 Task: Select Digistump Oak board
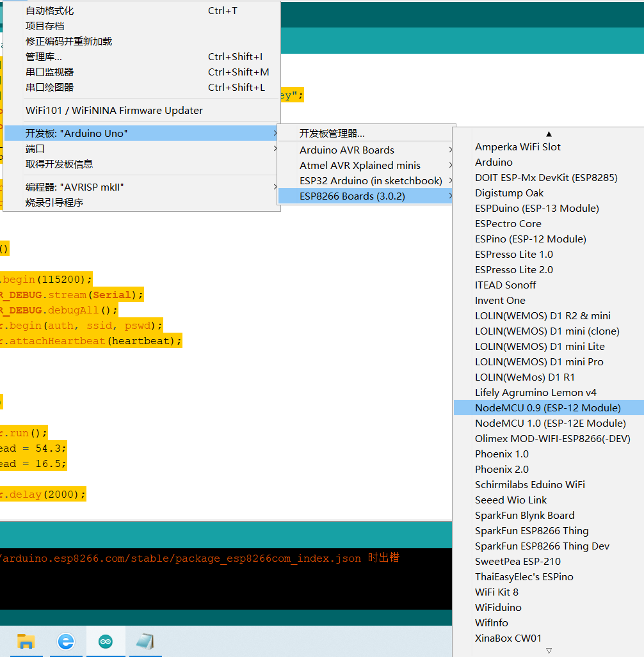549,193
